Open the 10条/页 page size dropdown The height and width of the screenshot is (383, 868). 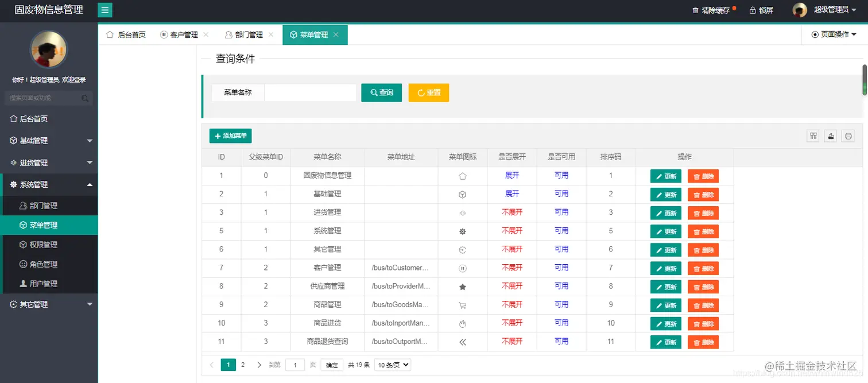[393, 365]
